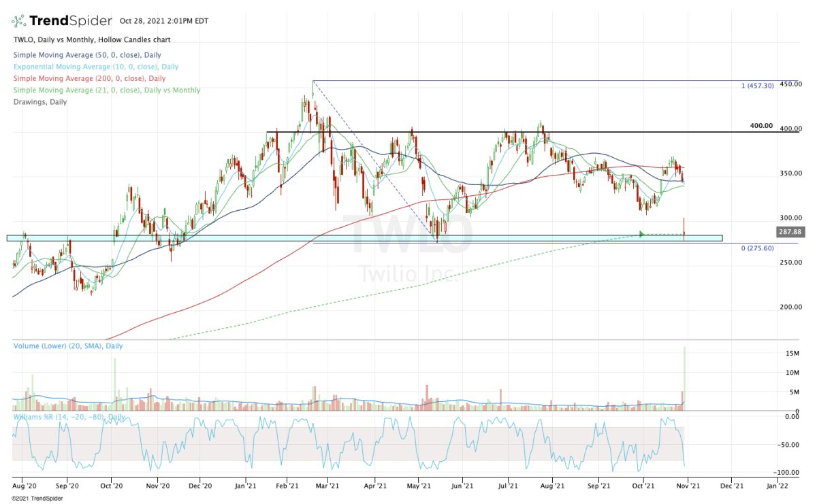Click 'Simple Moving Average (21, 0, close)' Daily vs Monthly legend

coord(106,90)
